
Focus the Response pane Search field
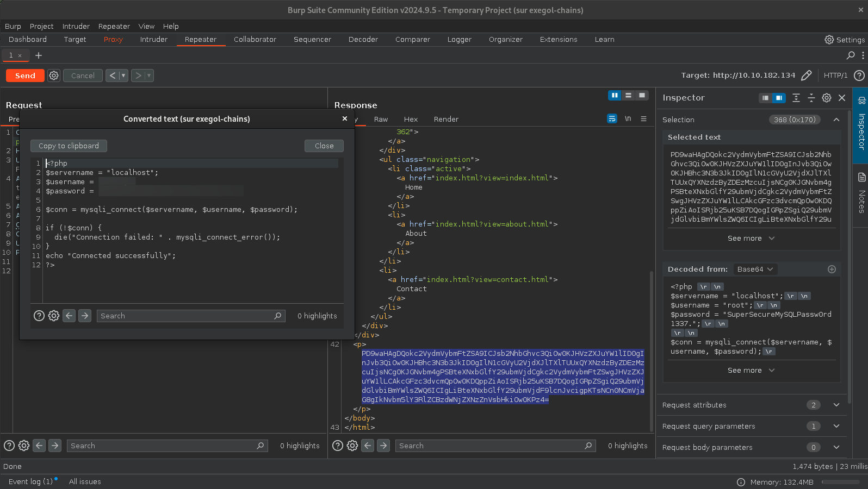(x=495, y=446)
